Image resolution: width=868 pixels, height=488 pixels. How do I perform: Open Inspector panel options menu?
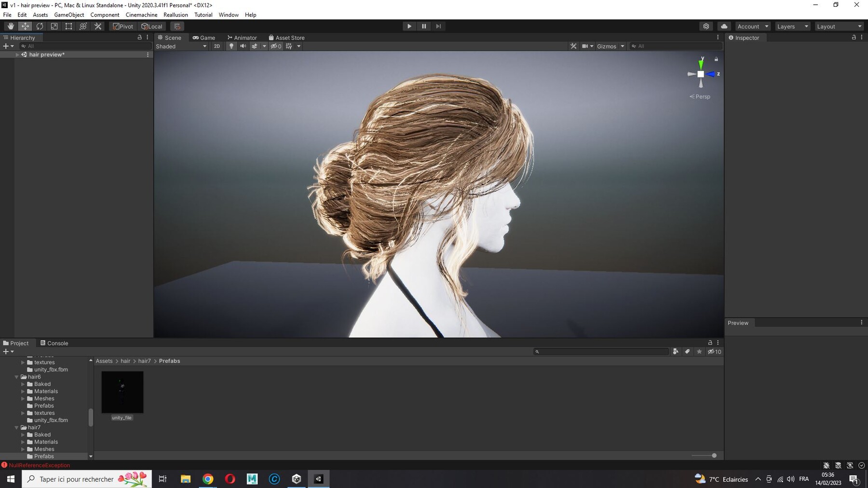861,37
